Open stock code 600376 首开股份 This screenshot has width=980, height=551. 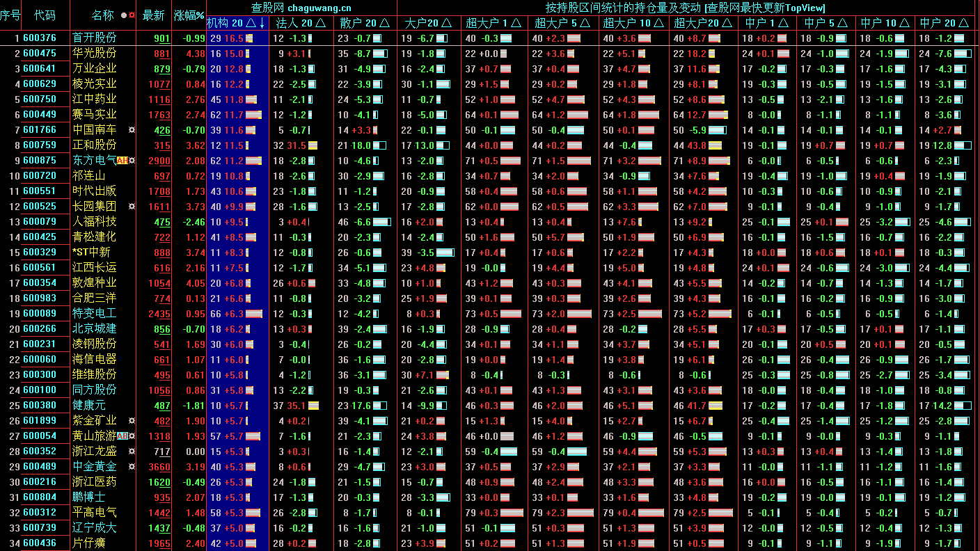40,38
